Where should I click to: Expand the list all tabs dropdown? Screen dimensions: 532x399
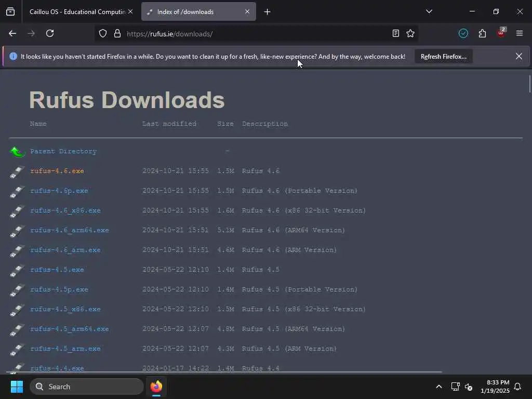(429, 11)
